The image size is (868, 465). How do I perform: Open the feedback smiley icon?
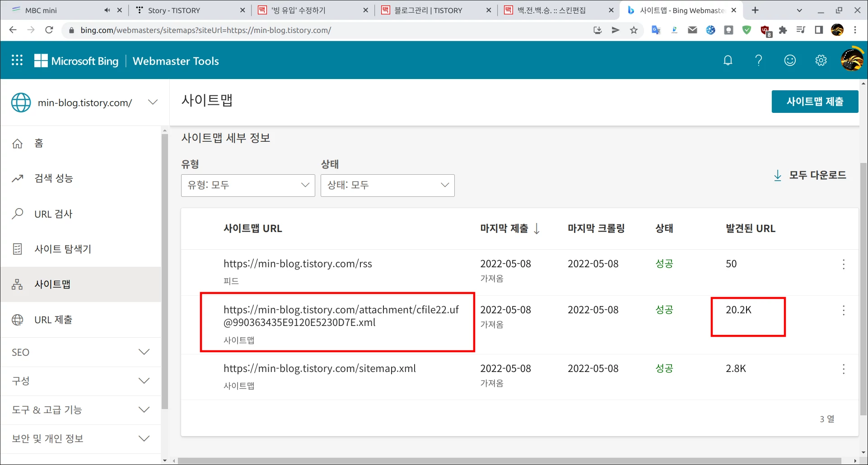(790, 60)
